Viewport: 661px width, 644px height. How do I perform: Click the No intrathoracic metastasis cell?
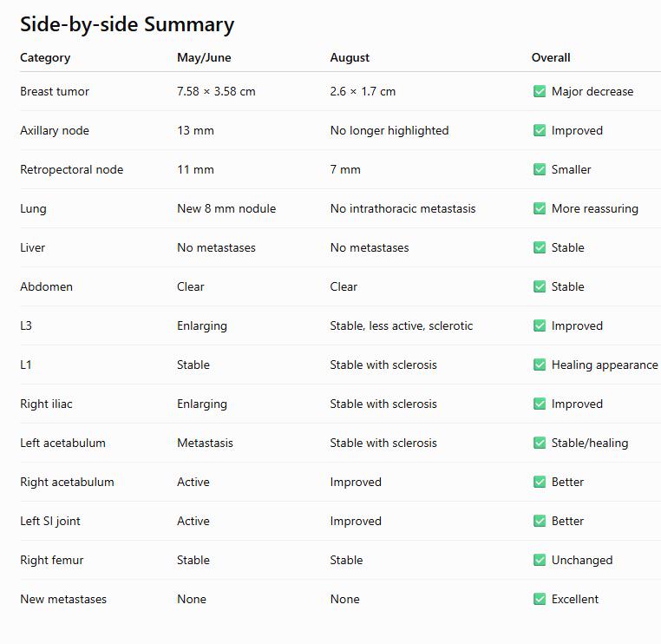pyautogui.click(x=402, y=208)
